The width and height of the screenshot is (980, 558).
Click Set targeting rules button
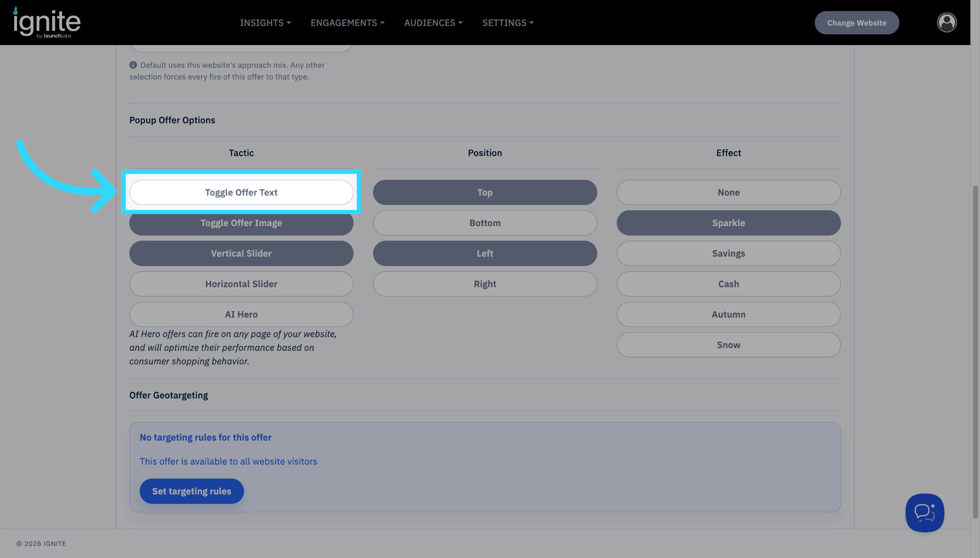pos(192,491)
